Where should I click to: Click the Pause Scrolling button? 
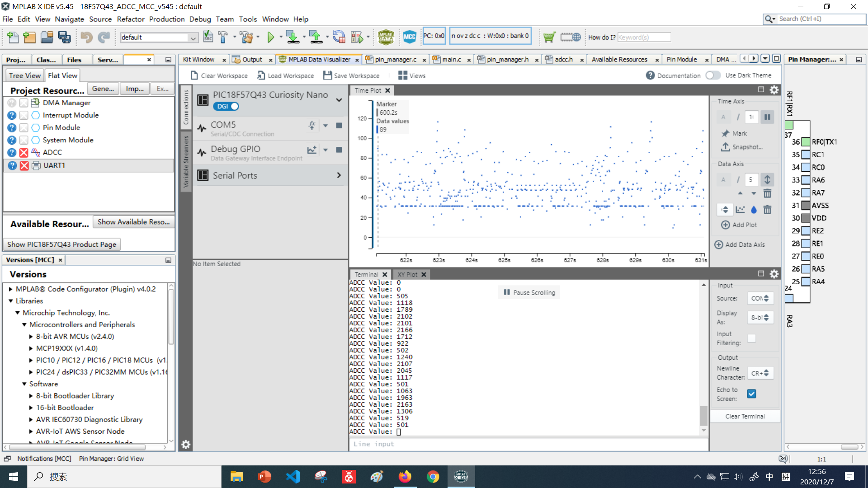[529, 292]
